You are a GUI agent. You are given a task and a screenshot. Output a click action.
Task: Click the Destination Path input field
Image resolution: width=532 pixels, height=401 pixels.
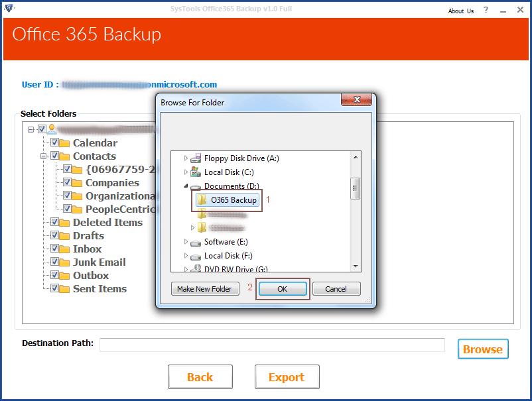pos(272,345)
